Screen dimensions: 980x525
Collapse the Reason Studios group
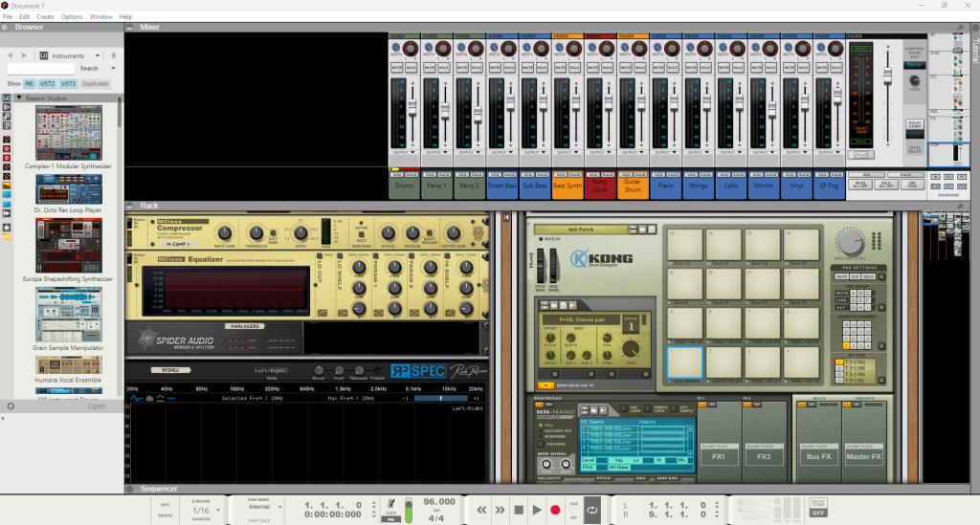pos(19,98)
